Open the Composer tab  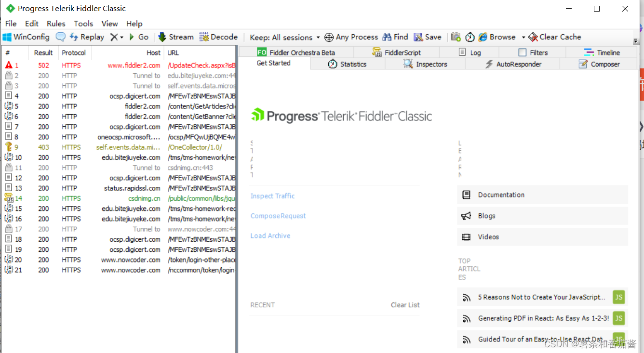(599, 64)
